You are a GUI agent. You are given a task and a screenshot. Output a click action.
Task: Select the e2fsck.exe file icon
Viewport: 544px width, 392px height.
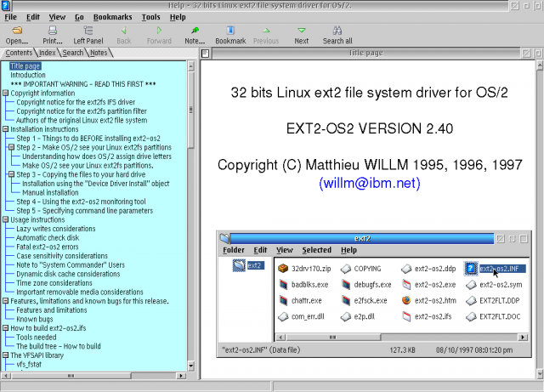coord(346,300)
